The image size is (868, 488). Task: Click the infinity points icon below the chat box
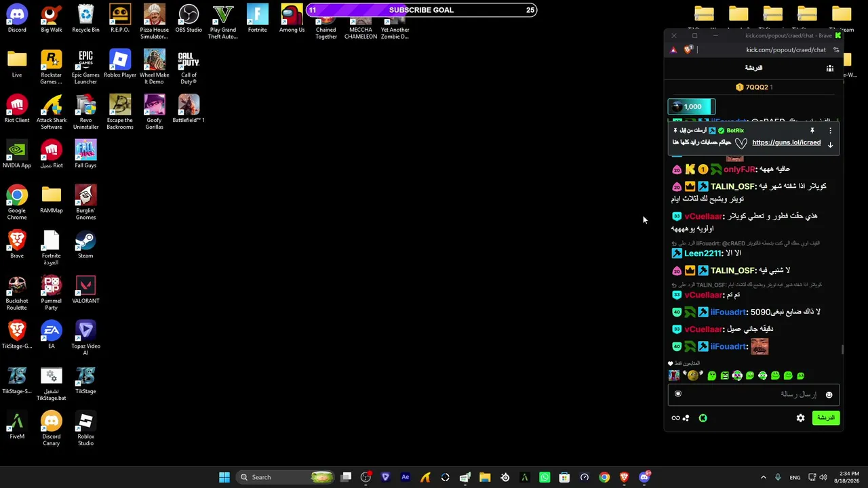675,418
